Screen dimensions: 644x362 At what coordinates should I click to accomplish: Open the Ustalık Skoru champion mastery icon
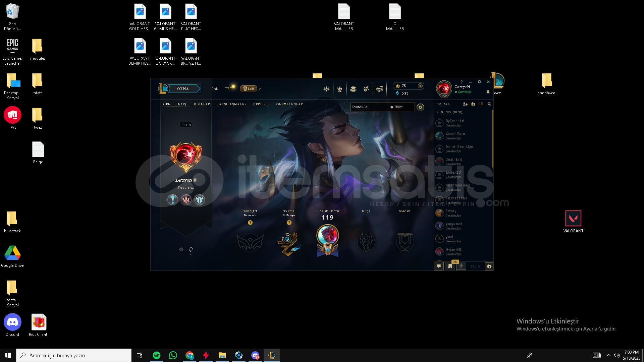point(328,241)
